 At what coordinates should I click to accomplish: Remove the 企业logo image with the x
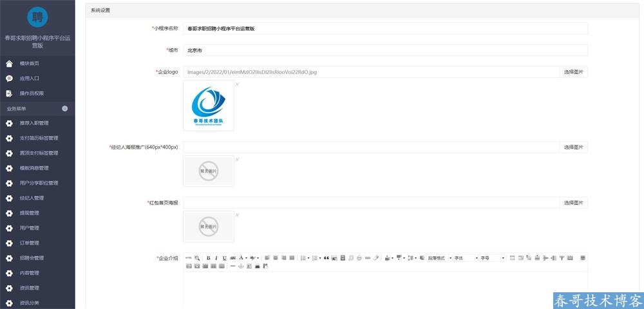click(237, 84)
